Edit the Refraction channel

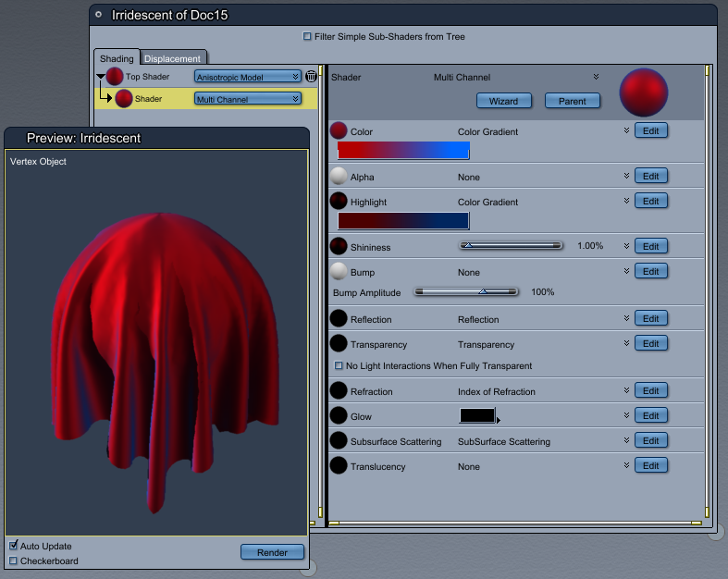coord(651,390)
